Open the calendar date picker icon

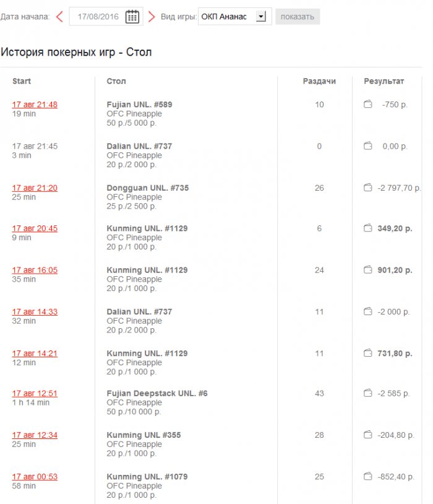click(x=132, y=17)
